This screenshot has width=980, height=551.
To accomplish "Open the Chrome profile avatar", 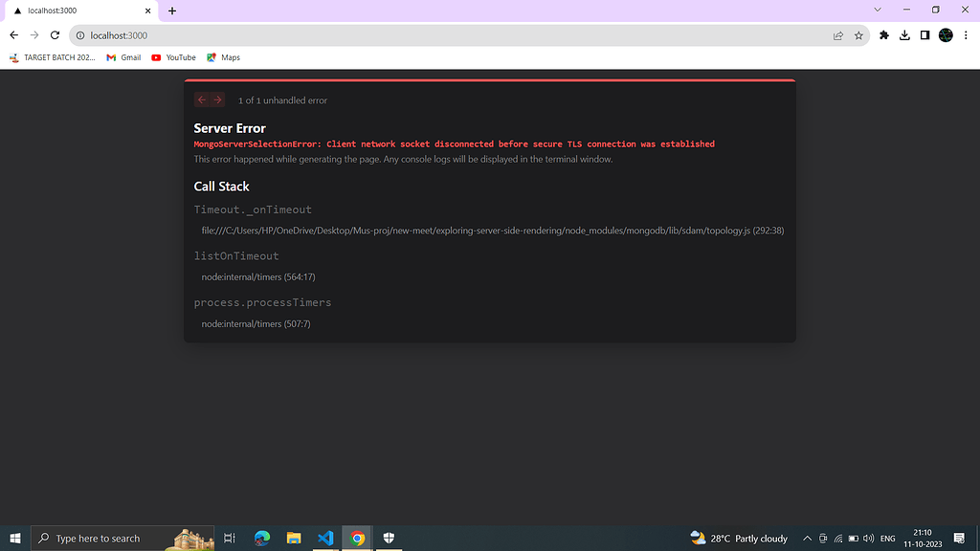I will pos(946,35).
